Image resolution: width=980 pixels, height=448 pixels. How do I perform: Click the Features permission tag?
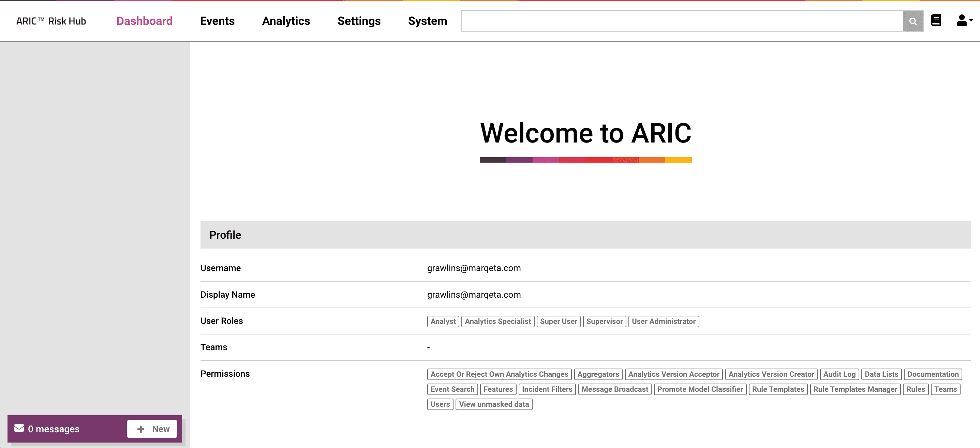click(x=498, y=389)
